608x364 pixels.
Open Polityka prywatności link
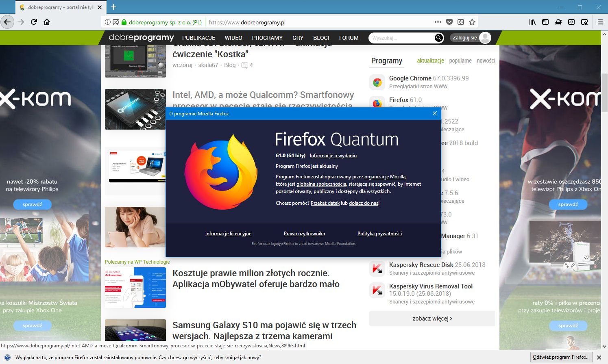[x=379, y=234]
